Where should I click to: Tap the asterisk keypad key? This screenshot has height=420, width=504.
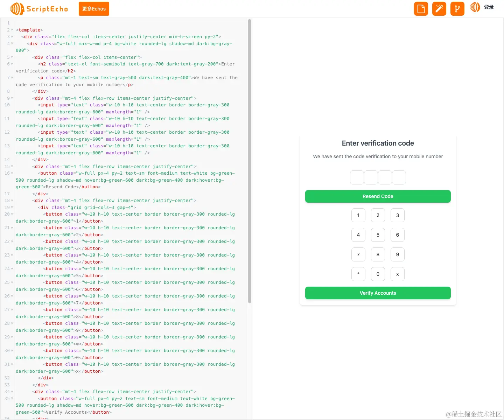[x=358, y=274]
